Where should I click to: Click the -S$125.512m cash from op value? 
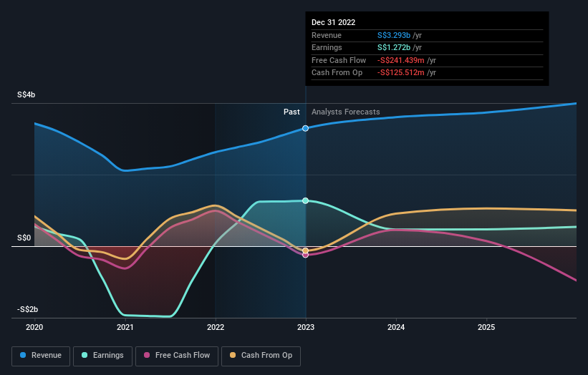click(x=401, y=73)
